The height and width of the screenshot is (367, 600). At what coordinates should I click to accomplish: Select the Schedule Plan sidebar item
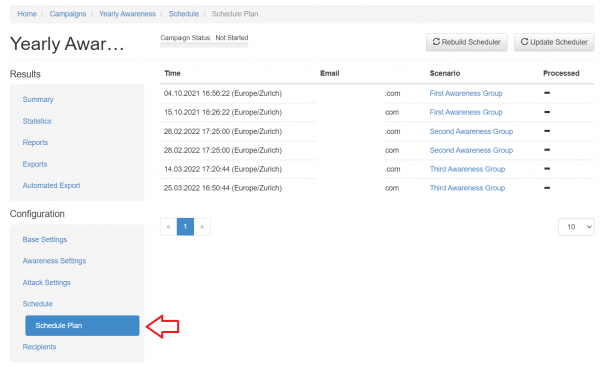(x=82, y=326)
